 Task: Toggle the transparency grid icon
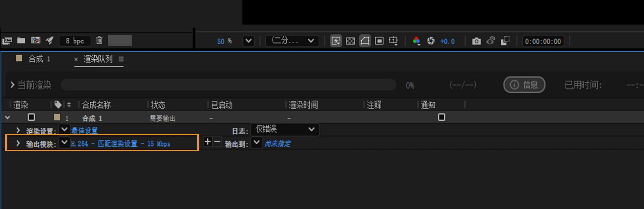pos(350,41)
